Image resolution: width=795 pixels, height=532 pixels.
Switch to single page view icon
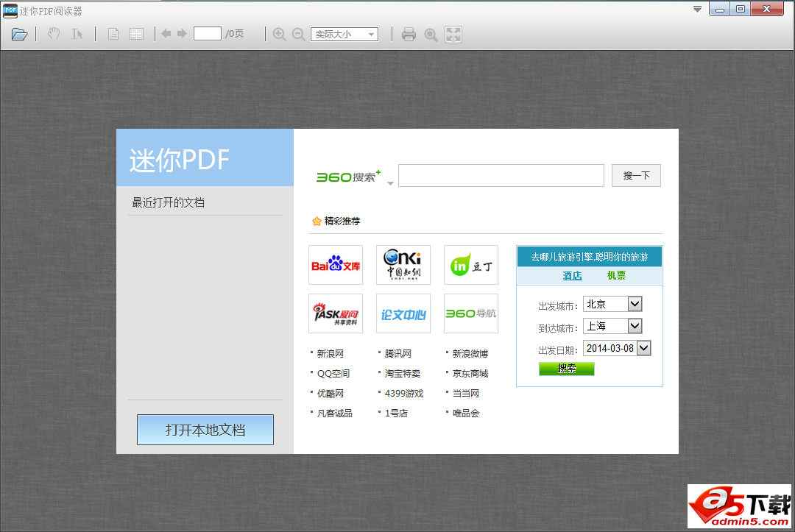(113, 33)
